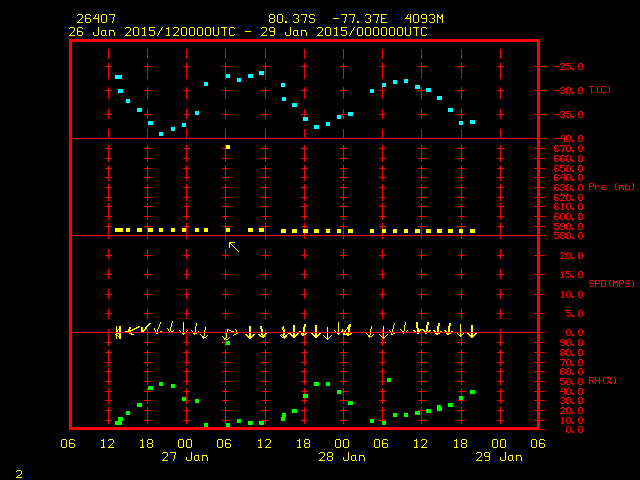640x480 pixels.
Task: Click the yellow N marker in wind row
Action: [118, 334]
